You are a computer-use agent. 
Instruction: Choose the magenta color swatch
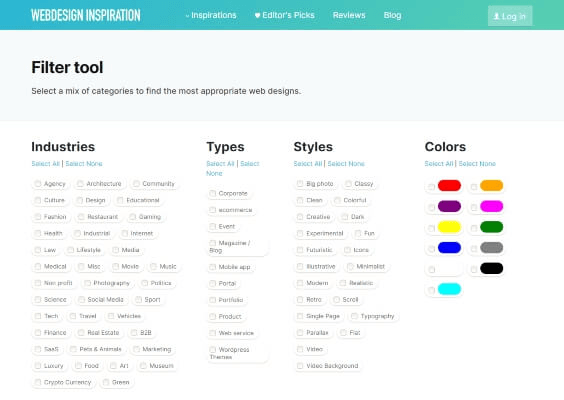pos(492,206)
